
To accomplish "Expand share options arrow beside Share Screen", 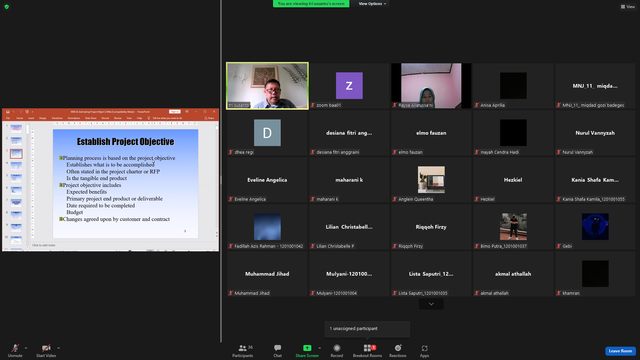I will (320, 348).
